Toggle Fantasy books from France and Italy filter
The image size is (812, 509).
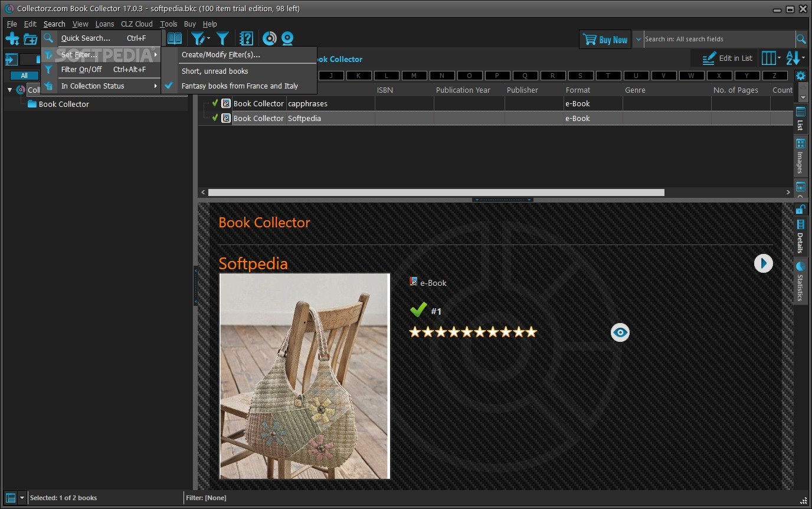pyautogui.click(x=240, y=86)
